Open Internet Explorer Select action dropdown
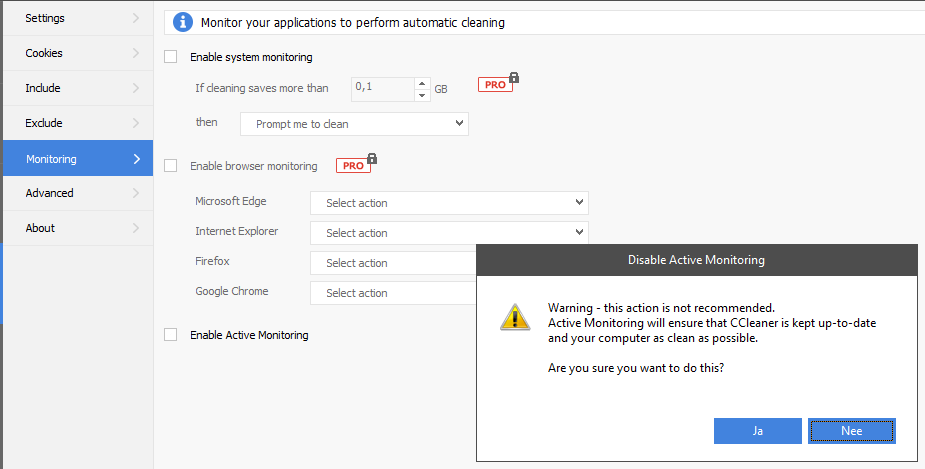The image size is (925, 469). click(449, 233)
